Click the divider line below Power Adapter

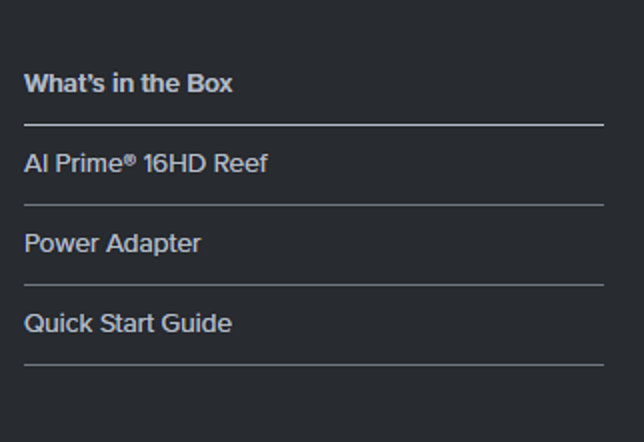point(314,285)
